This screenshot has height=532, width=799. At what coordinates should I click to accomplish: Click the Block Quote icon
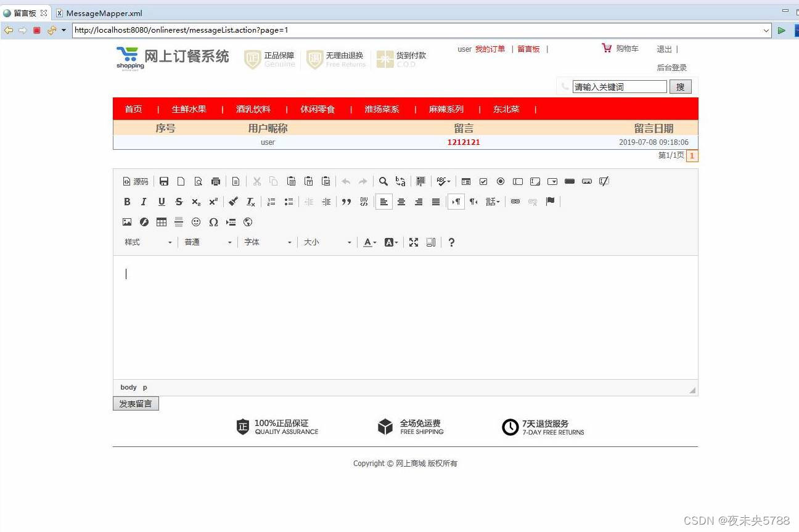[x=346, y=202]
